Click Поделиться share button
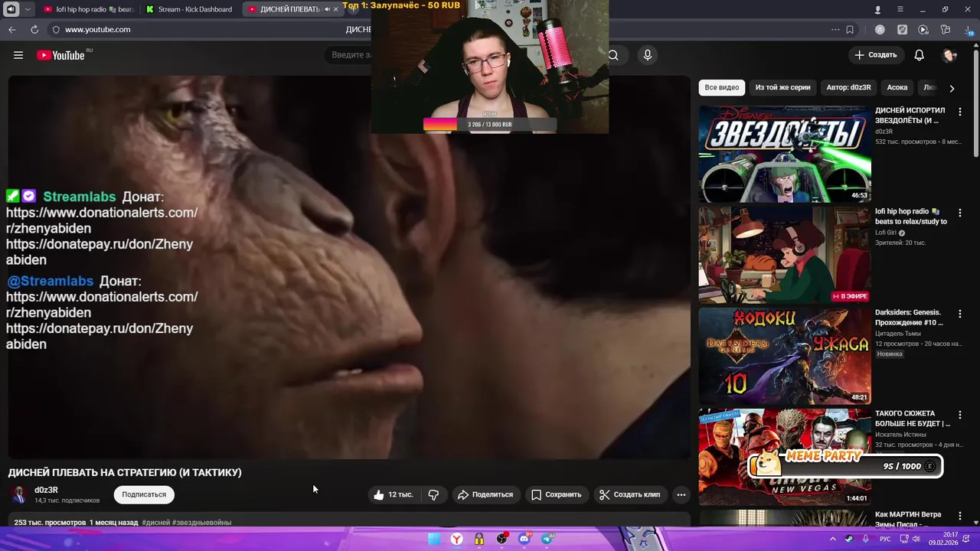Screen dimensions: 980x551 coord(485,494)
